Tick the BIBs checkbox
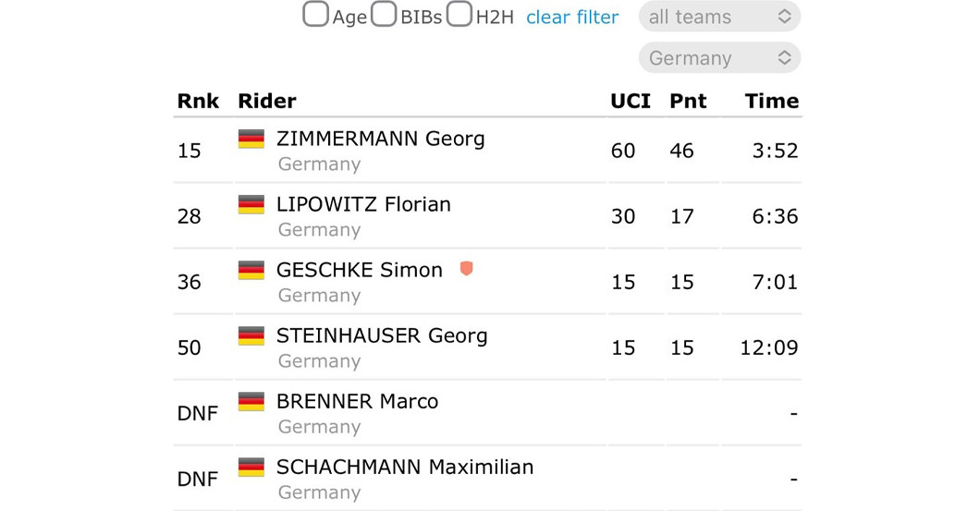The image size is (980, 511). pos(384,15)
